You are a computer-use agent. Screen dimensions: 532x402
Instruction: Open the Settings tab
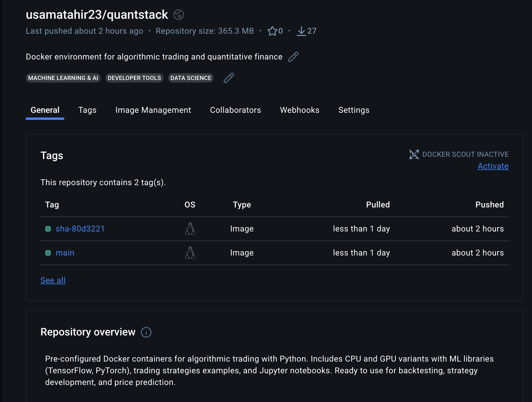point(354,110)
